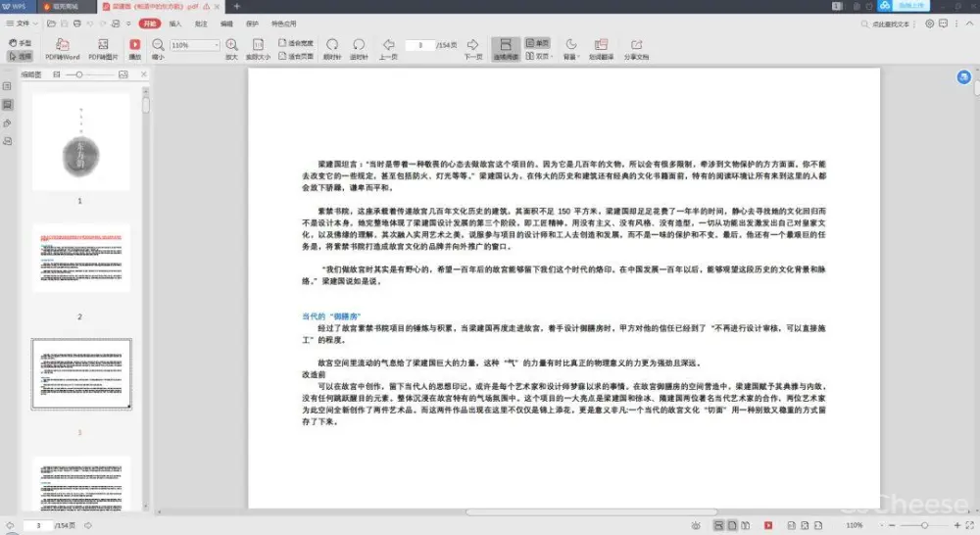The image size is (980, 535).
Task: Click the PDF转Word conversion icon
Action: [62, 45]
